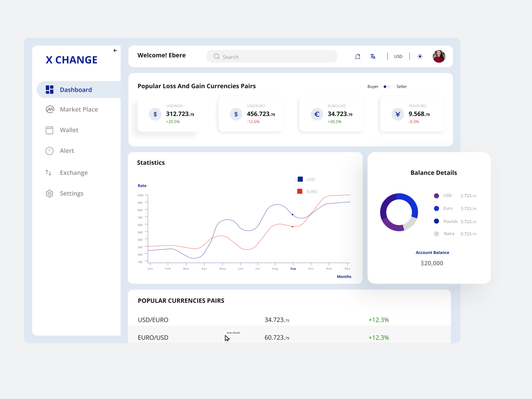Open the Exchange section
Viewport: 532px width, 399px height.
point(73,173)
